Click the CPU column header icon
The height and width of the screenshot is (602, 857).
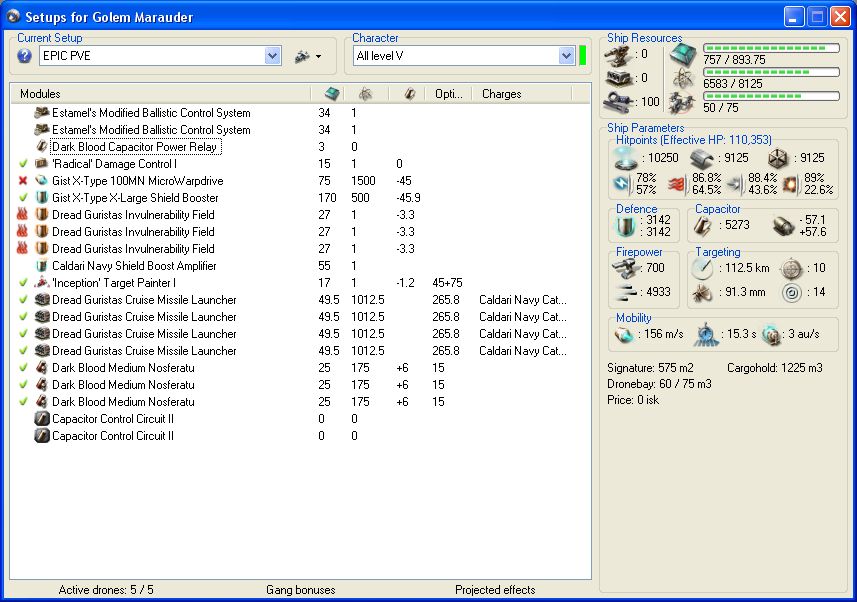pos(332,93)
